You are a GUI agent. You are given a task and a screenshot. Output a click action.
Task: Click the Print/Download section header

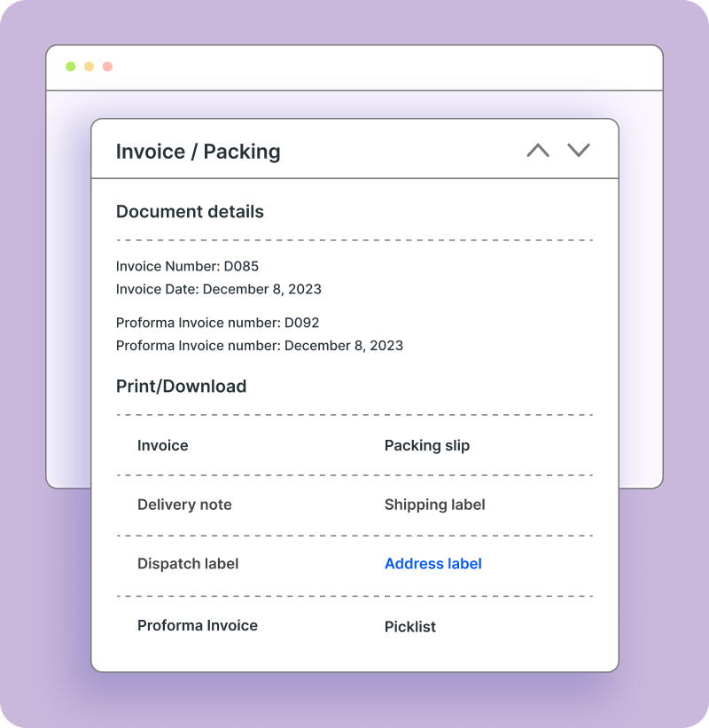click(x=182, y=386)
